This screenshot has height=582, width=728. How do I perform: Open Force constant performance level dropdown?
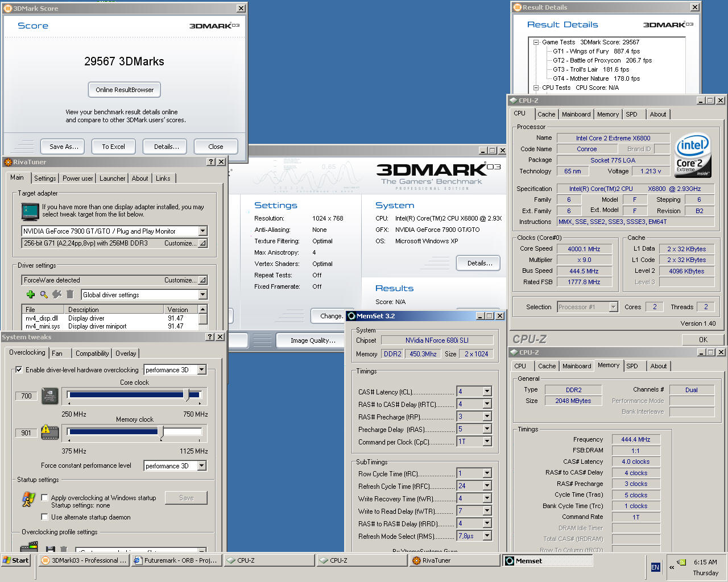pos(202,465)
